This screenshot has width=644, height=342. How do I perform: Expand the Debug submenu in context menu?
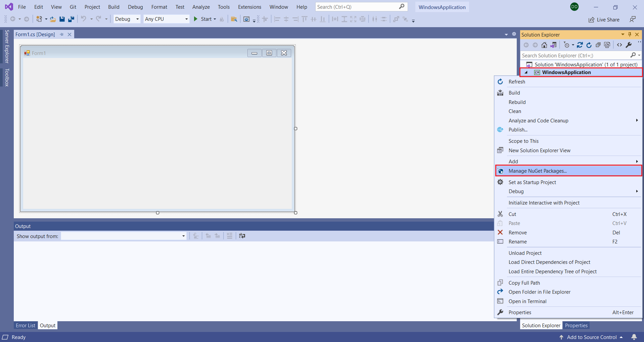568,191
